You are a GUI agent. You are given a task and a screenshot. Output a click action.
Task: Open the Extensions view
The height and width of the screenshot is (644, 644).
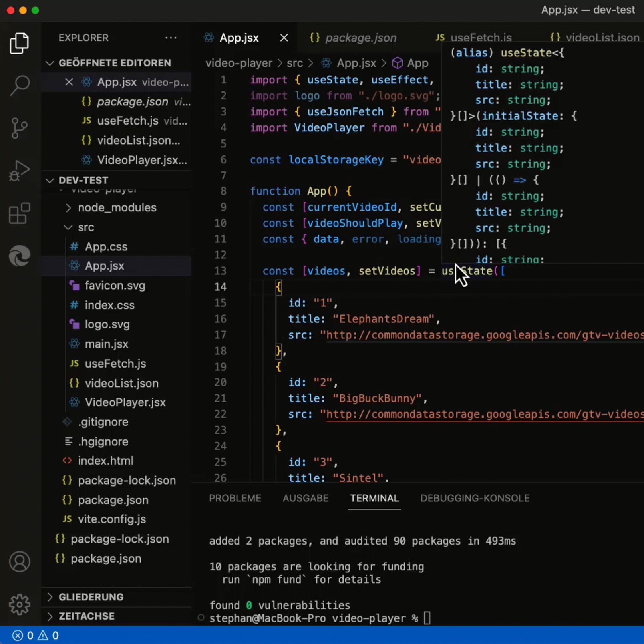click(x=19, y=213)
